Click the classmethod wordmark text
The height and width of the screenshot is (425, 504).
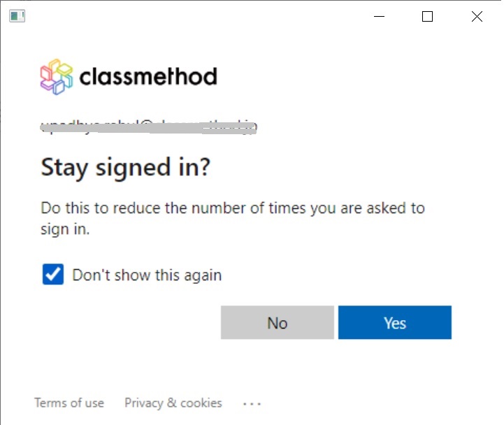point(148,76)
